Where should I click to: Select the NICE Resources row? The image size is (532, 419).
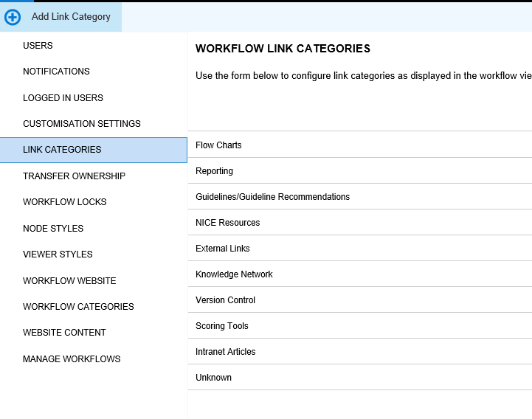coord(227,223)
